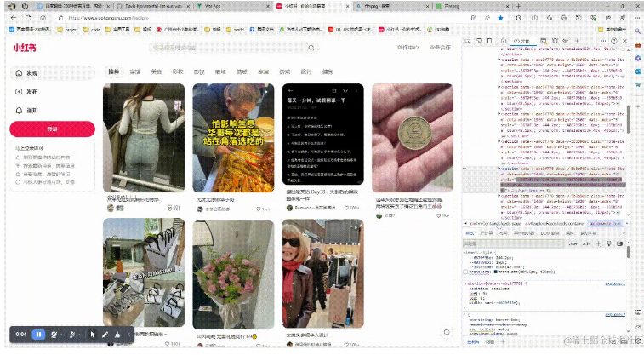Like the black text card post
This screenshot has width=644, height=355.
tap(346, 208)
